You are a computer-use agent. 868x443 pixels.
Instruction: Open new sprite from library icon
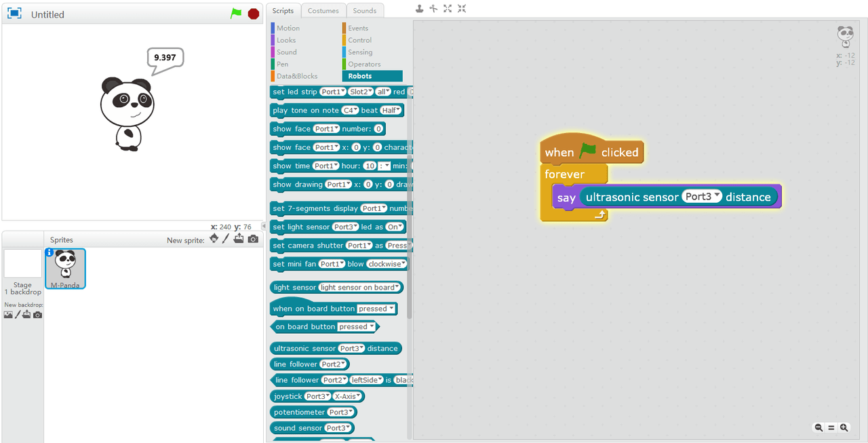pyautogui.click(x=213, y=239)
